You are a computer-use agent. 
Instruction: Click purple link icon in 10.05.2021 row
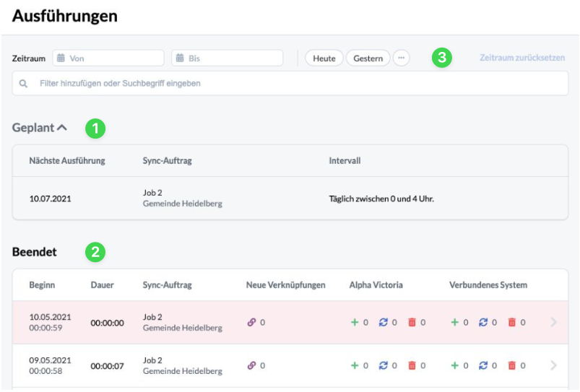[251, 323]
